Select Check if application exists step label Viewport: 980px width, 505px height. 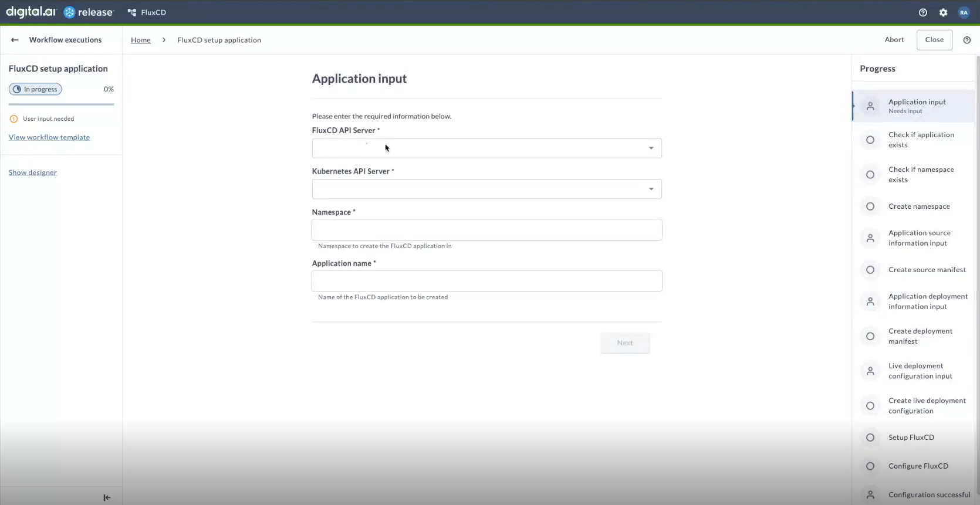pos(921,140)
